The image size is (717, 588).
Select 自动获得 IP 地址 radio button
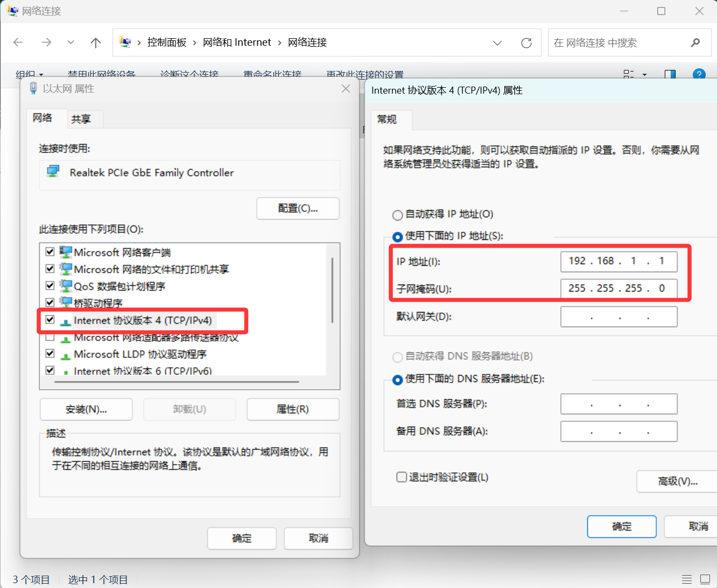pos(398,215)
